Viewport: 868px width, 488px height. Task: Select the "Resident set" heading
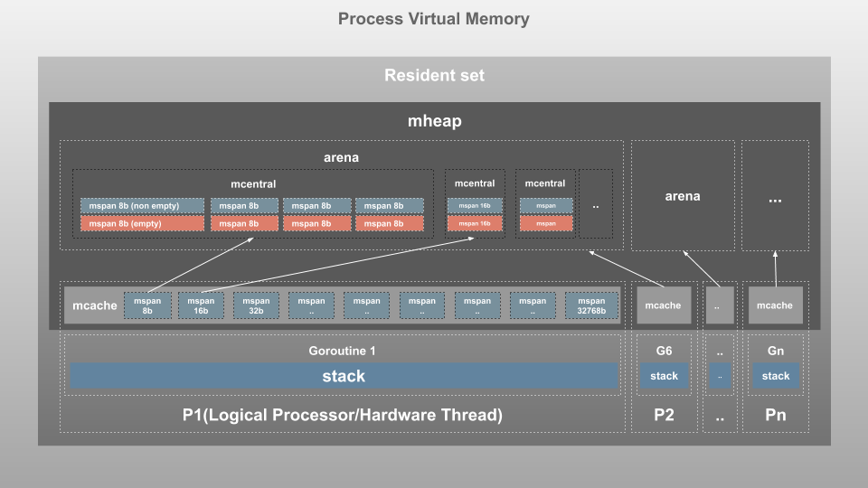434,75
